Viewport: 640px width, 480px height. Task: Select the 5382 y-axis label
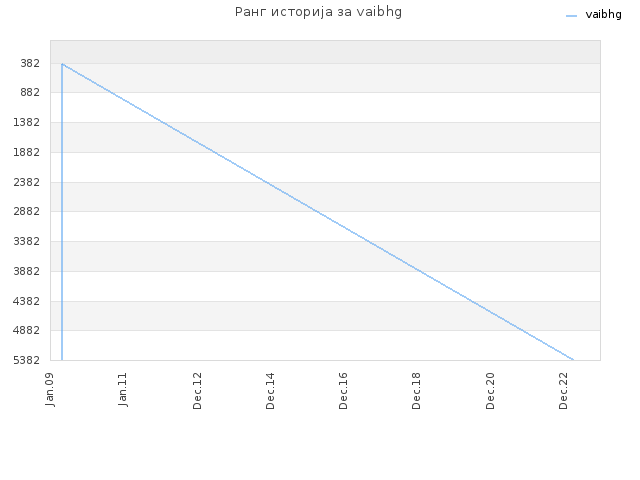27,360
